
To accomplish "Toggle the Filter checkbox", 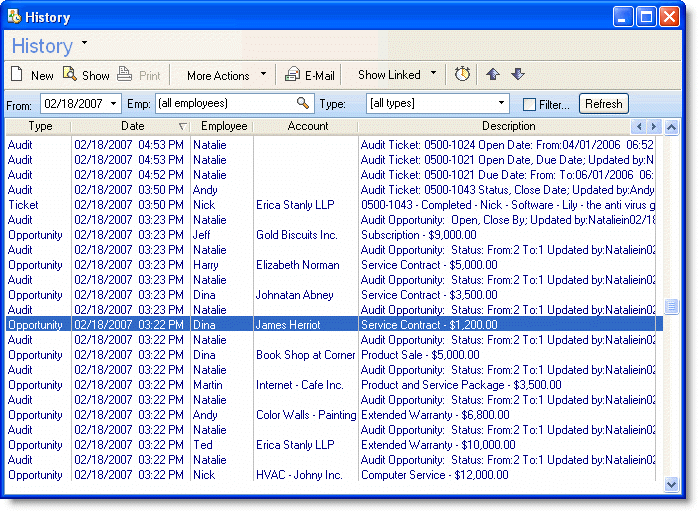I will tap(530, 104).
